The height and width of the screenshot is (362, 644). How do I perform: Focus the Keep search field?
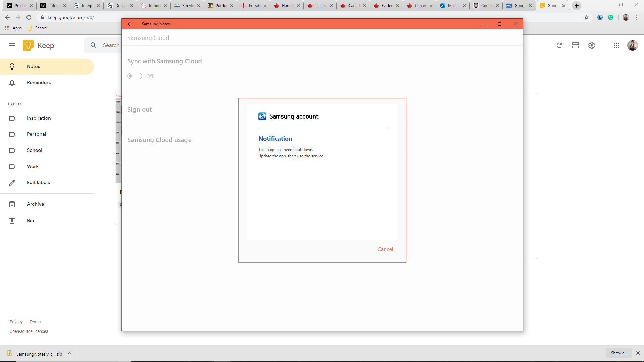(x=111, y=45)
